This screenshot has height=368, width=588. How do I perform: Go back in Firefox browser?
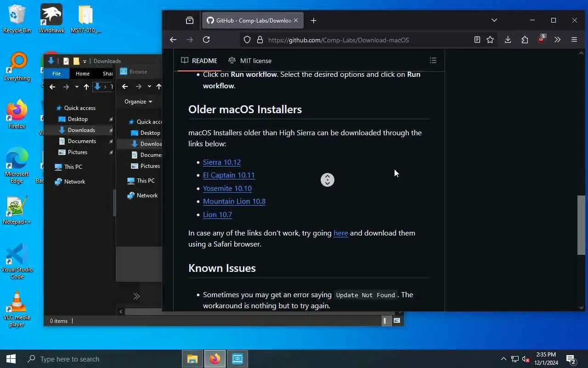[173, 40]
